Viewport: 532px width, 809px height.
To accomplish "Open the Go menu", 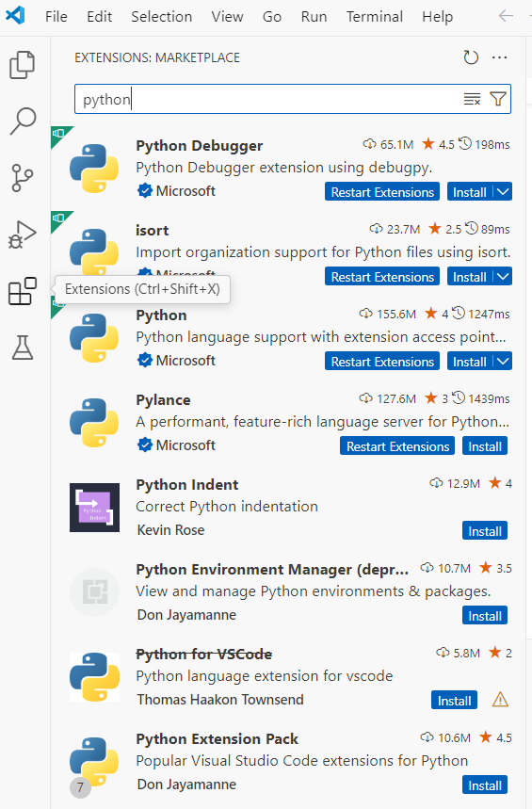I will point(272,17).
